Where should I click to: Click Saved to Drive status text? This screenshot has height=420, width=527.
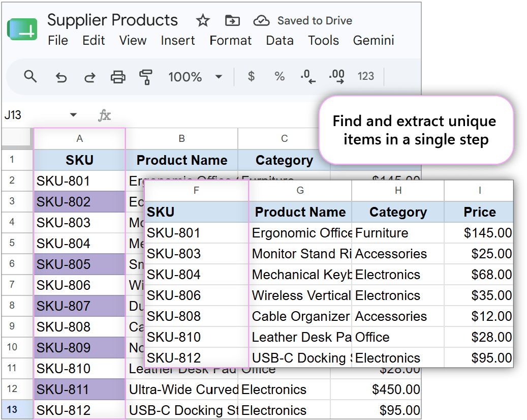click(x=315, y=20)
